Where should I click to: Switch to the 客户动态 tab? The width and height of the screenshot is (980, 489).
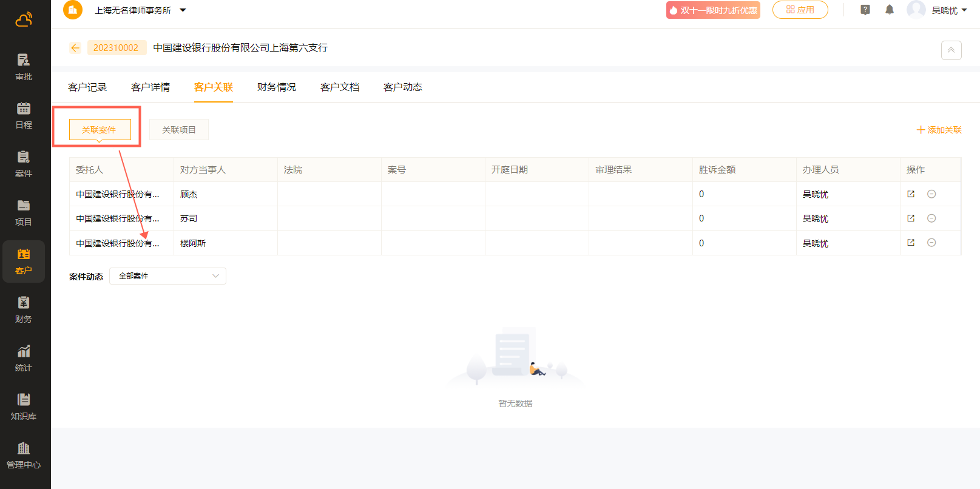(x=403, y=87)
